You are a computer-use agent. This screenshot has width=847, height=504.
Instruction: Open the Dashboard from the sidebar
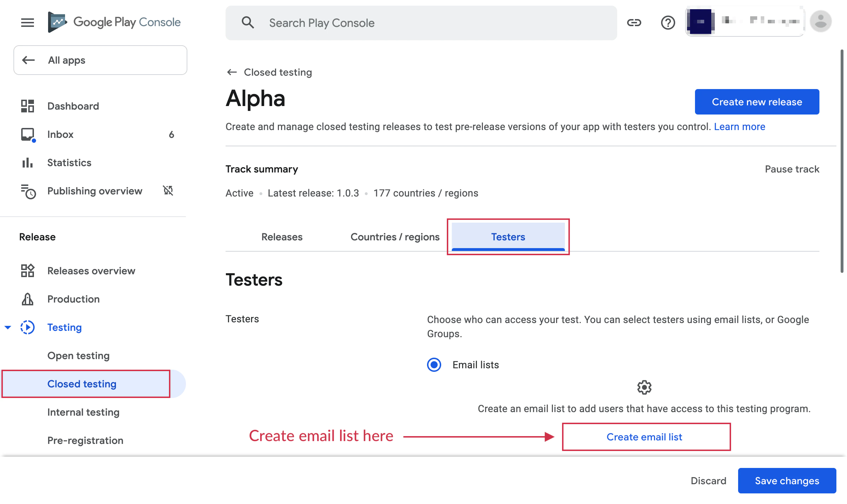[73, 106]
